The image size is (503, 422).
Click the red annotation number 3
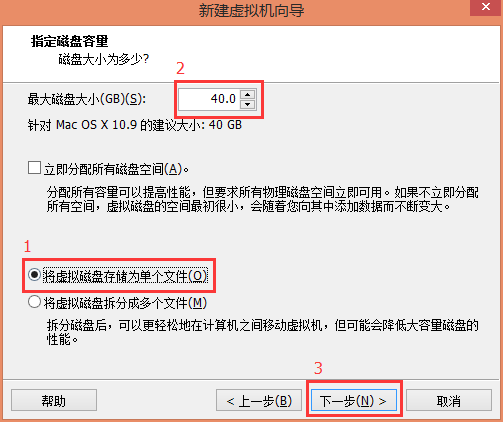[x=318, y=368]
